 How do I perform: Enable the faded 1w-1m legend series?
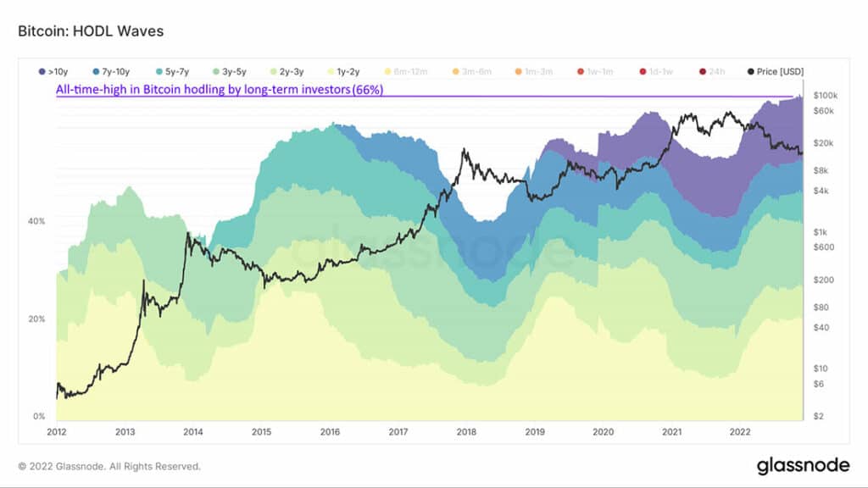[596, 71]
